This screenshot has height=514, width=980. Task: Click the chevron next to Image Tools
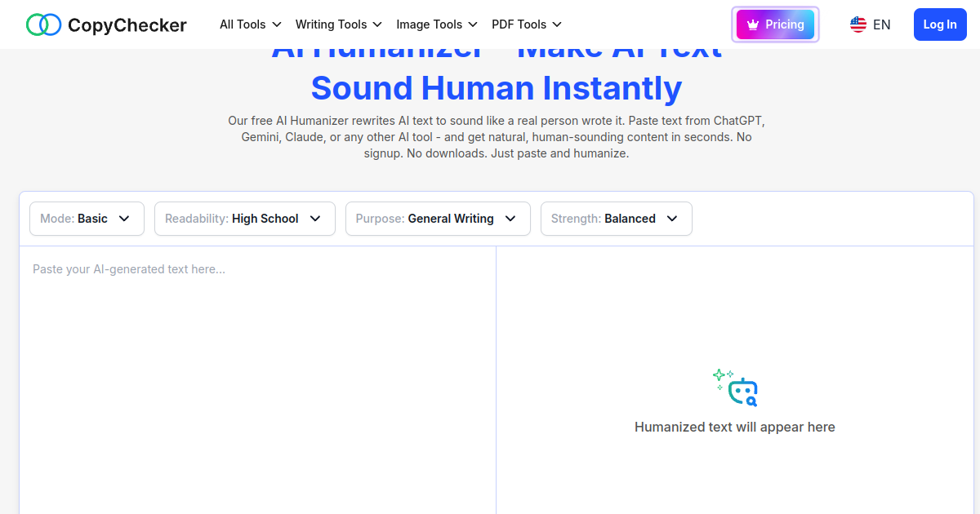[x=472, y=24]
